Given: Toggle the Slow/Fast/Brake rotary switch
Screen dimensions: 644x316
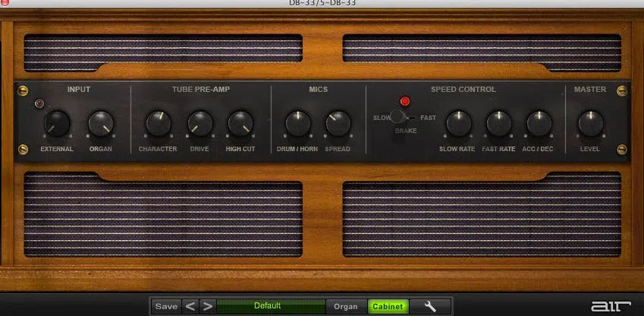Looking at the screenshot, I should [x=399, y=118].
